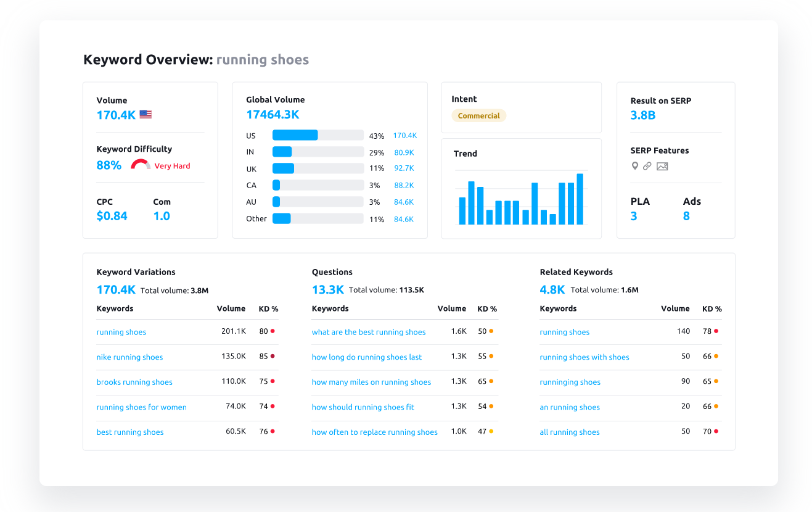This screenshot has height=512, width=812.
Task: Click the Very Hard difficulty gauge icon
Action: pyautogui.click(x=141, y=165)
